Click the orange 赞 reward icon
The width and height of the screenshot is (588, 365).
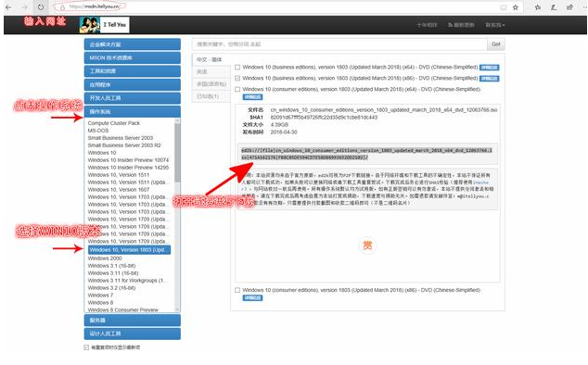tap(367, 245)
